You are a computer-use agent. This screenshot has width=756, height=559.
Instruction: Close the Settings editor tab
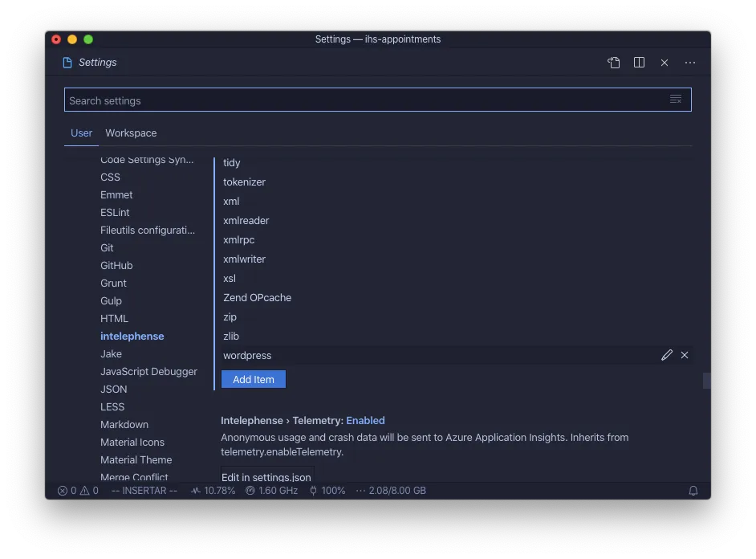665,63
